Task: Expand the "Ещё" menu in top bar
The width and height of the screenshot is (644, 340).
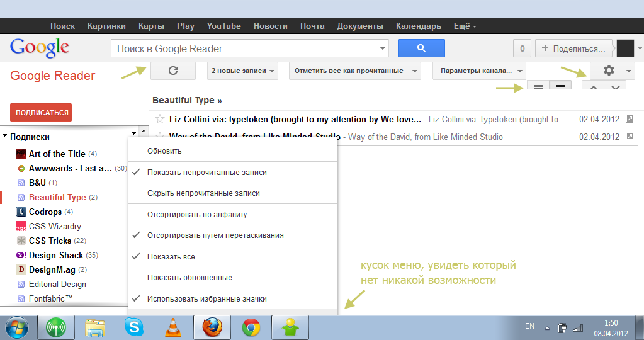Action: point(465,26)
